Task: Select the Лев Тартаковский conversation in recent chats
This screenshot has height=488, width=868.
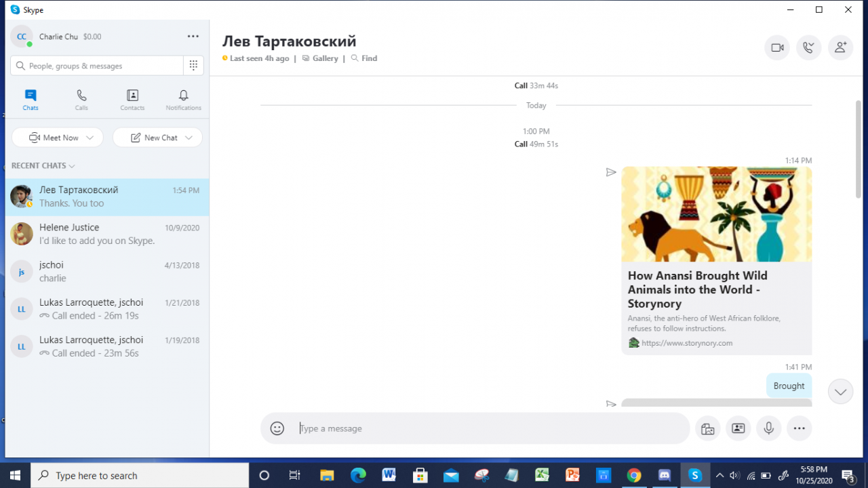Action: [x=107, y=197]
